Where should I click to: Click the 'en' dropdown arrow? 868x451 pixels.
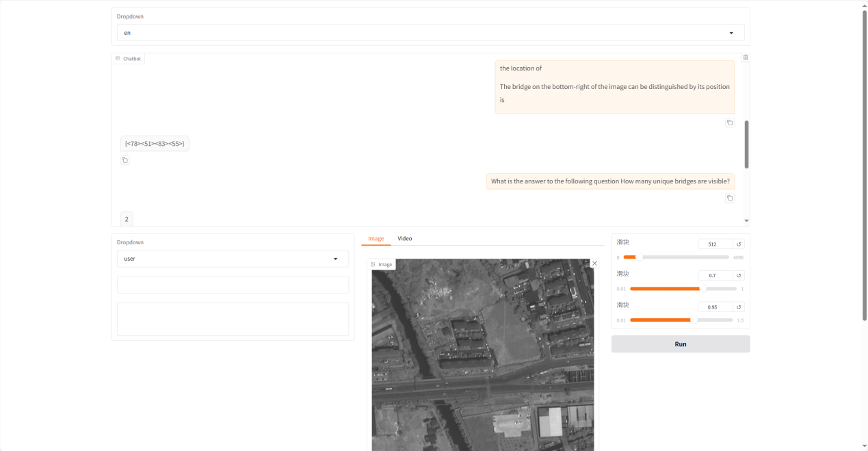(731, 33)
